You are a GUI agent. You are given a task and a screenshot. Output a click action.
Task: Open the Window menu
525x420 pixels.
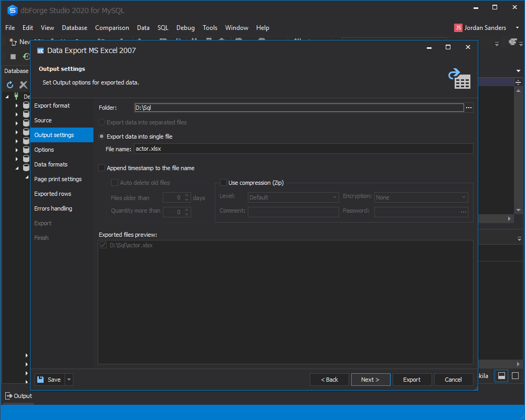237,28
